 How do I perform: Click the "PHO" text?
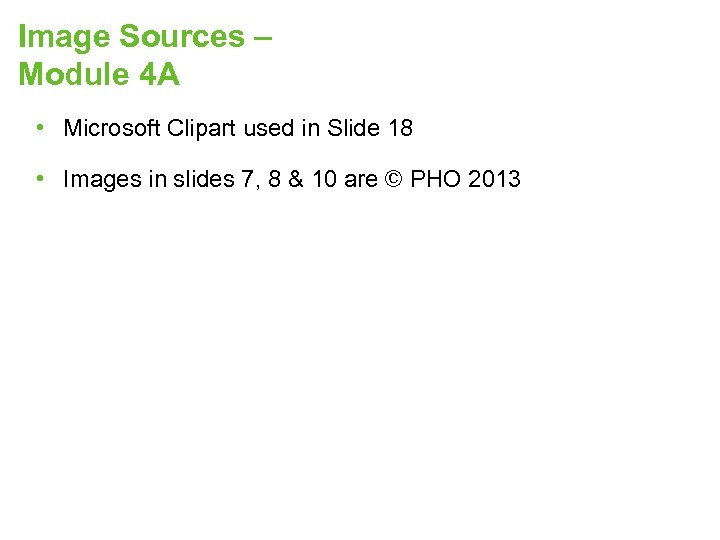tap(436, 180)
